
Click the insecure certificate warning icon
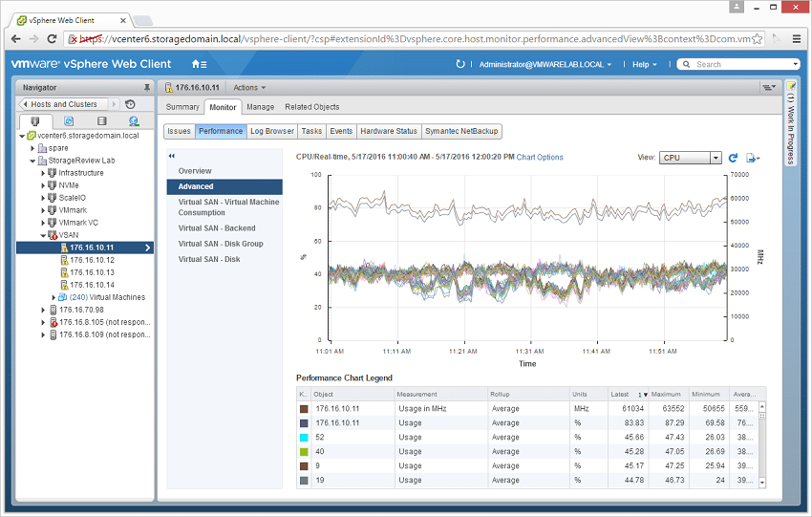(73, 39)
